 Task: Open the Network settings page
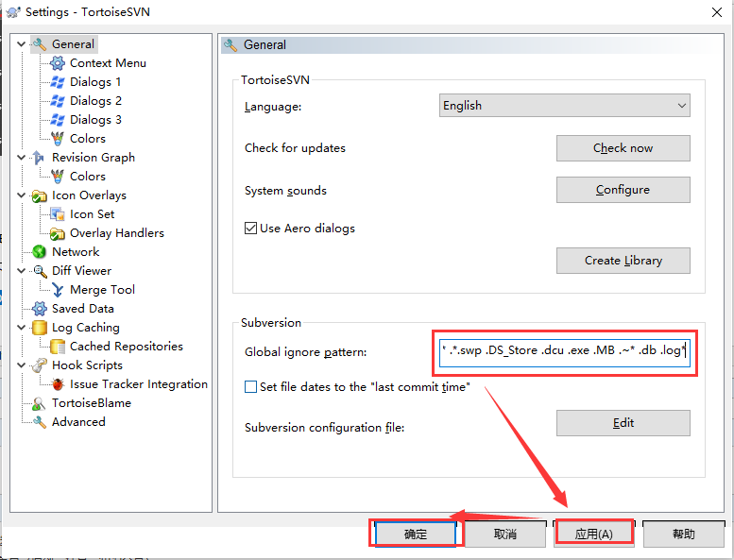coord(76,252)
